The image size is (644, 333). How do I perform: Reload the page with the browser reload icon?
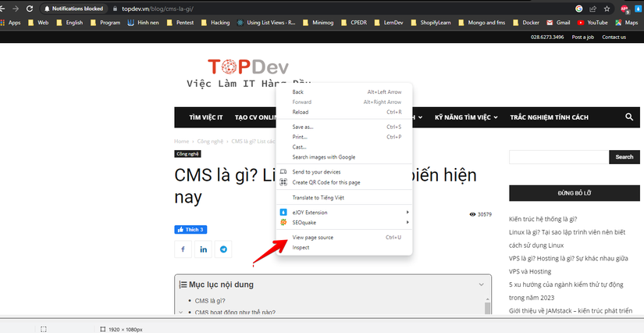click(x=30, y=9)
